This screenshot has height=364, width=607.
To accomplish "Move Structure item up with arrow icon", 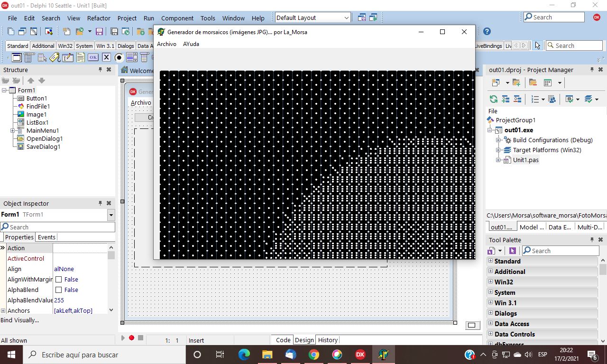I will (x=31, y=81).
